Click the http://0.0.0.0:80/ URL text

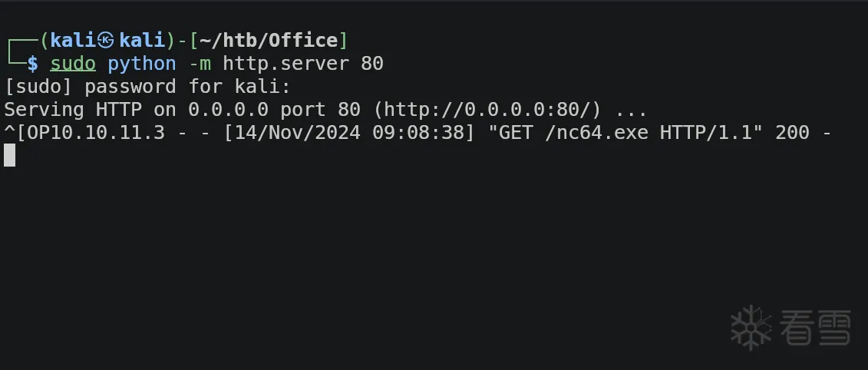[487, 110]
